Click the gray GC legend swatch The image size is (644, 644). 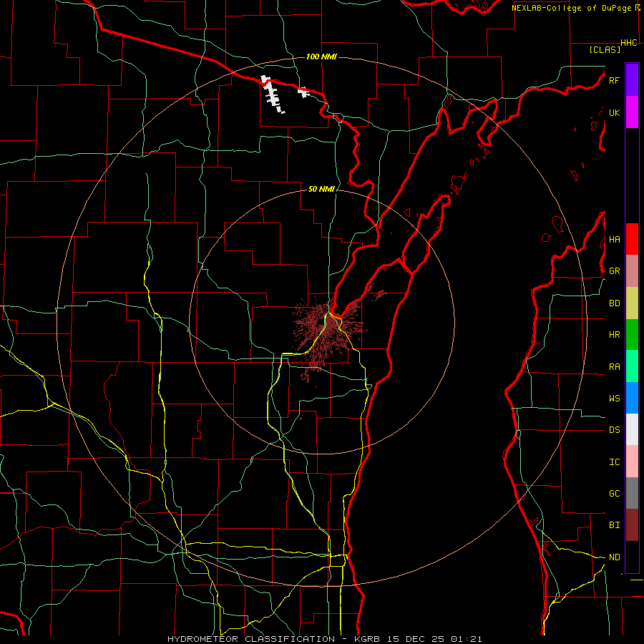pos(632,493)
